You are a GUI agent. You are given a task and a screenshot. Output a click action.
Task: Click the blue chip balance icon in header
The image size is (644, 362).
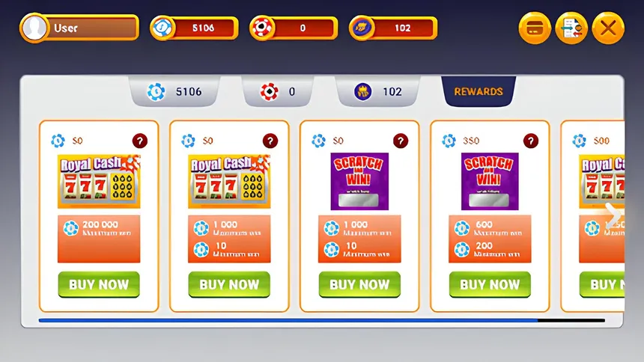click(162, 28)
